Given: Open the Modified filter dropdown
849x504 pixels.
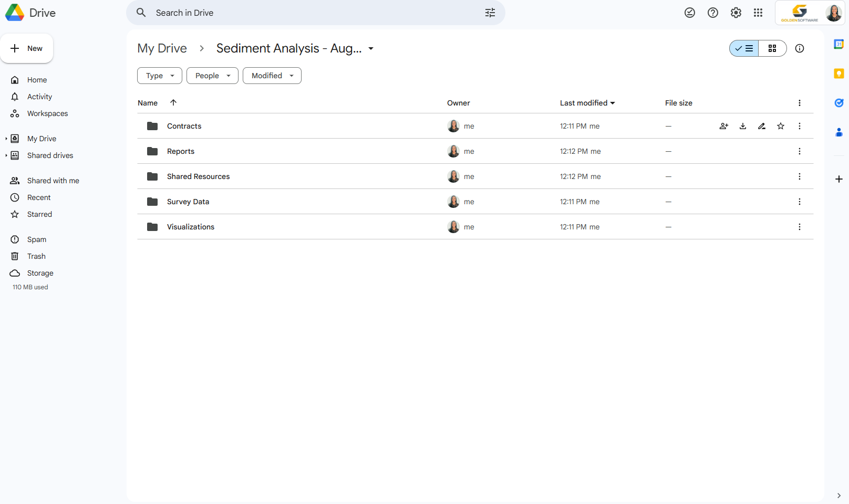Looking at the screenshot, I should tap(272, 76).
